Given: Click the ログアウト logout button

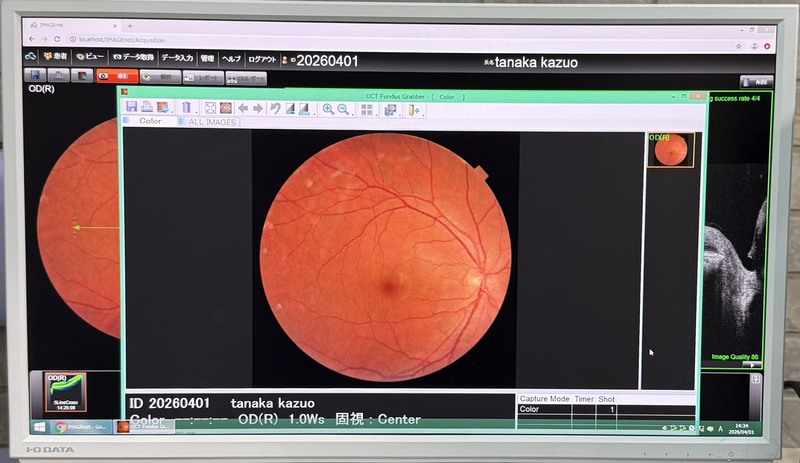Looking at the screenshot, I should click(x=263, y=58).
